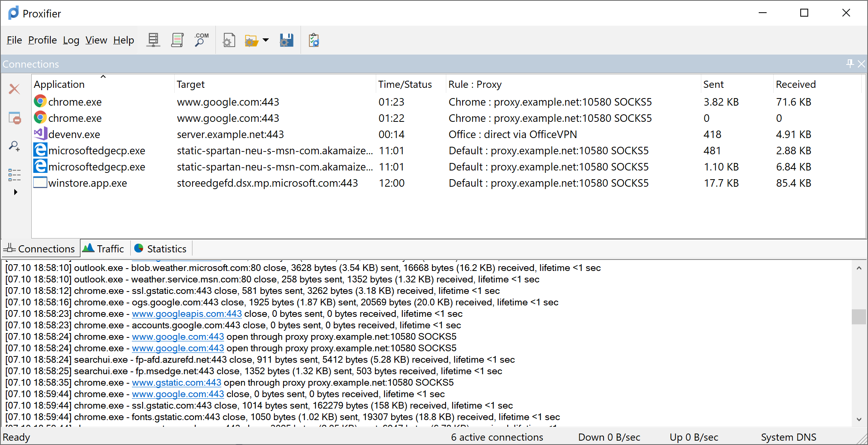This screenshot has height=445, width=868.
Task: Click the save profile floppy icon
Action: 286,40
